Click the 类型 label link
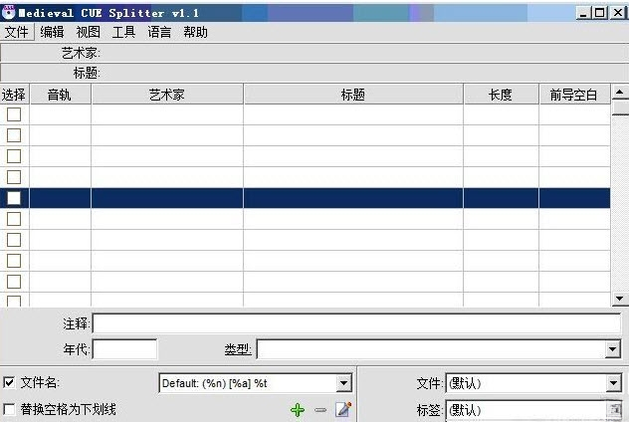 [x=238, y=349]
